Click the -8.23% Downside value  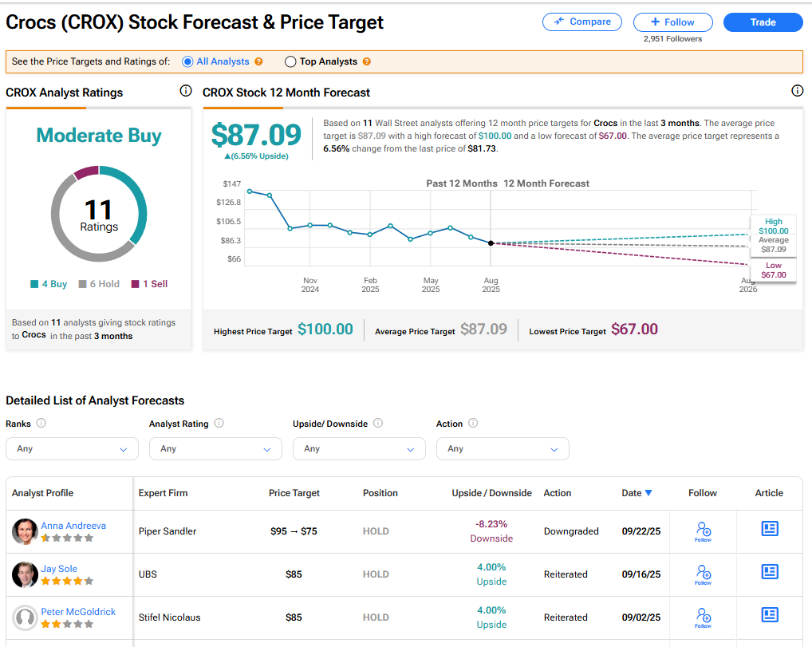coord(491,531)
